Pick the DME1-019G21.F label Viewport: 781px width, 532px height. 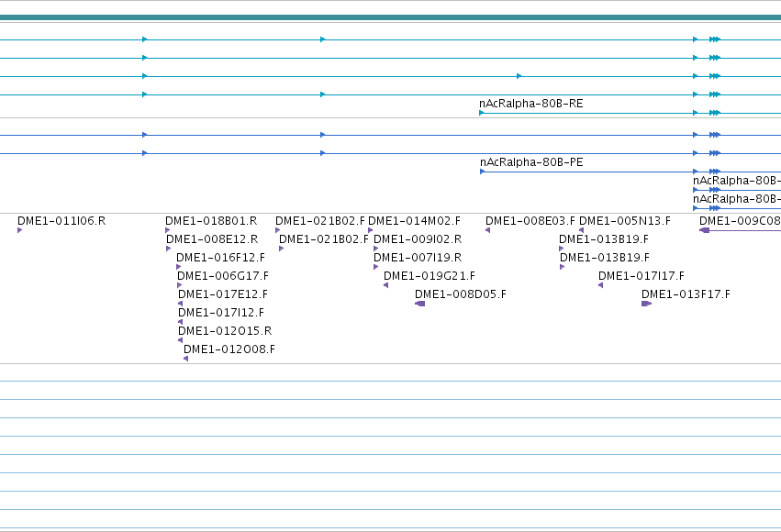click(430, 276)
